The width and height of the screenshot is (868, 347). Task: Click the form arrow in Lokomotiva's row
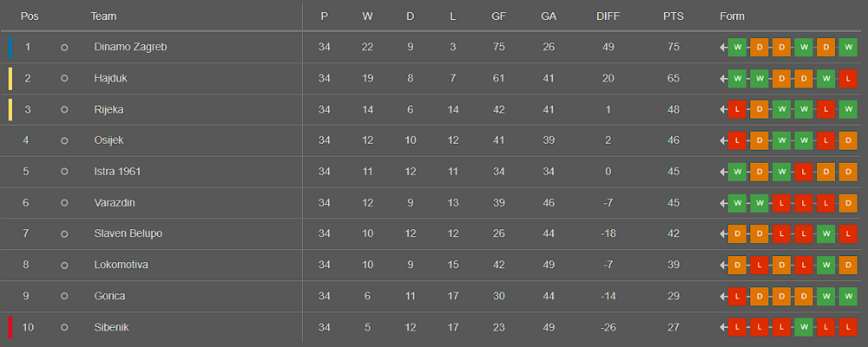723,265
